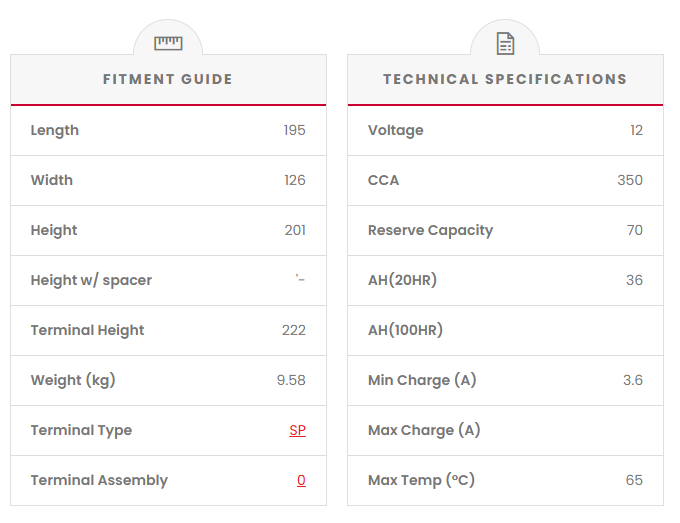Click the CCA value 350
Viewport: 680px width, 523px height.
pos(630,180)
